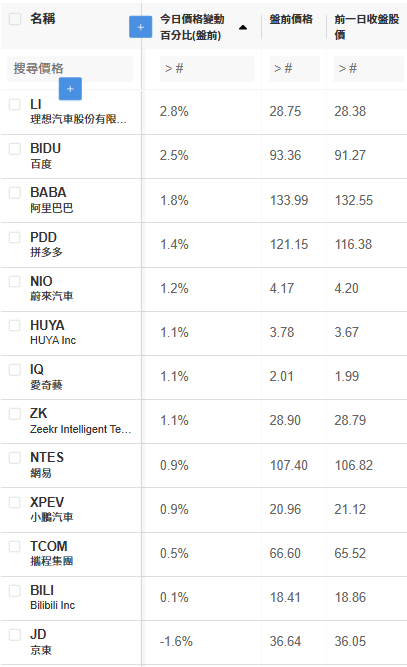The image size is (407, 667).
Task: Sort by premarket percent change arrow
Action: click(x=243, y=28)
